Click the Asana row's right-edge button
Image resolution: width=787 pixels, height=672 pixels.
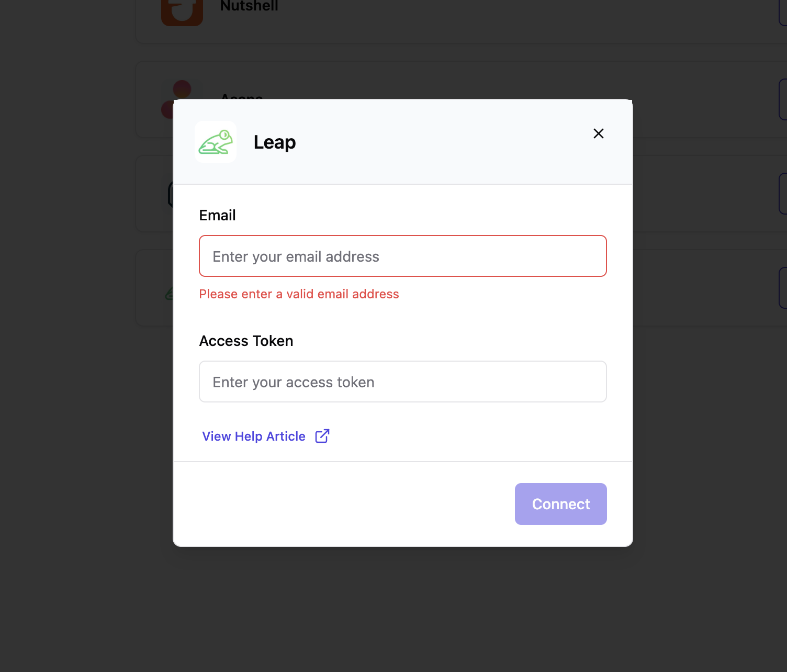(783, 99)
